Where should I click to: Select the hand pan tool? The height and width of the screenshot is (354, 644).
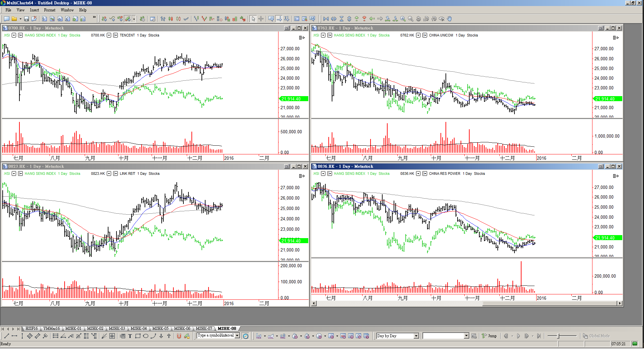point(449,19)
